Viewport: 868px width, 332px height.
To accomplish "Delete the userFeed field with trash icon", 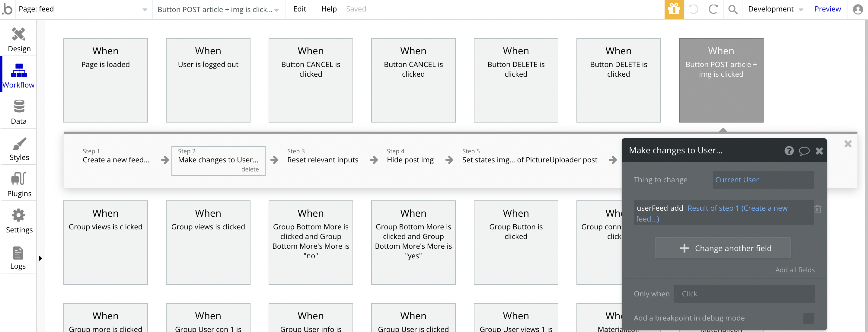I will tap(818, 209).
